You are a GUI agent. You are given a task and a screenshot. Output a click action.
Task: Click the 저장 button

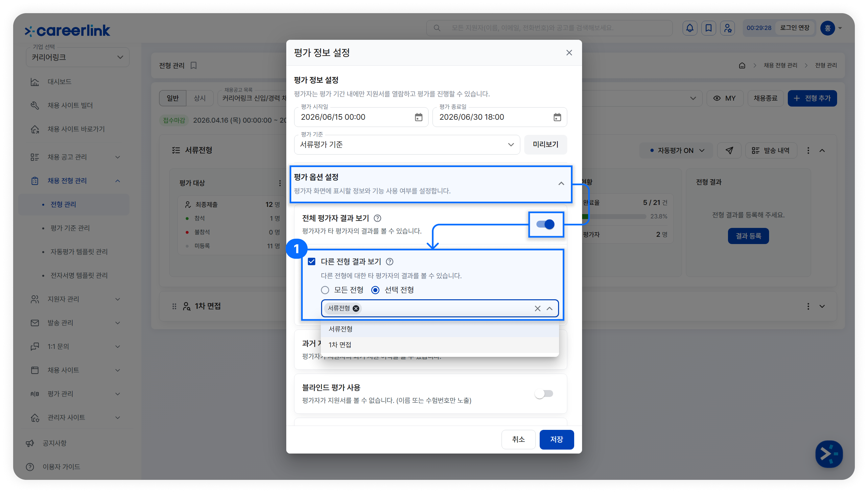pyautogui.click(x=556, y=439)
